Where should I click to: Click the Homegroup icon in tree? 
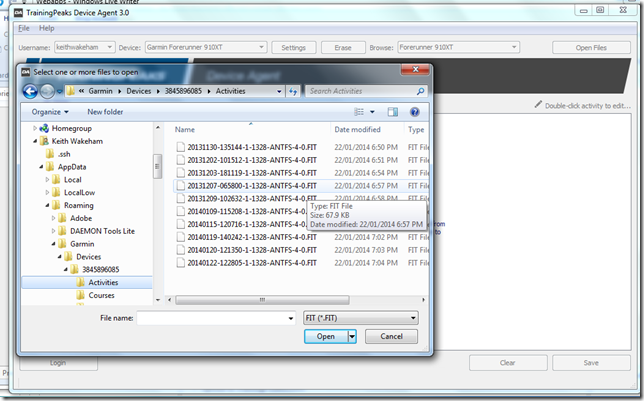point(44,128)
